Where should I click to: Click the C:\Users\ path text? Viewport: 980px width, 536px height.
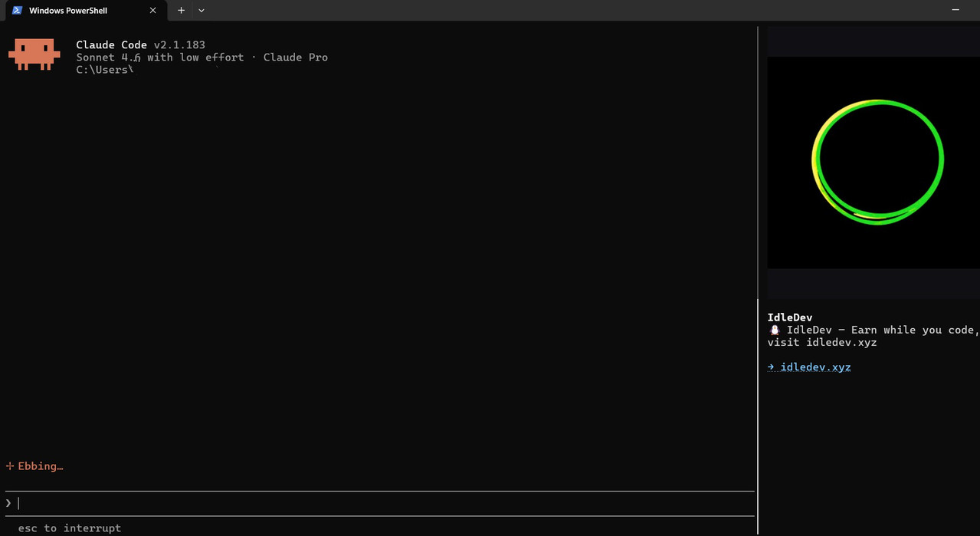pos(105,70)
